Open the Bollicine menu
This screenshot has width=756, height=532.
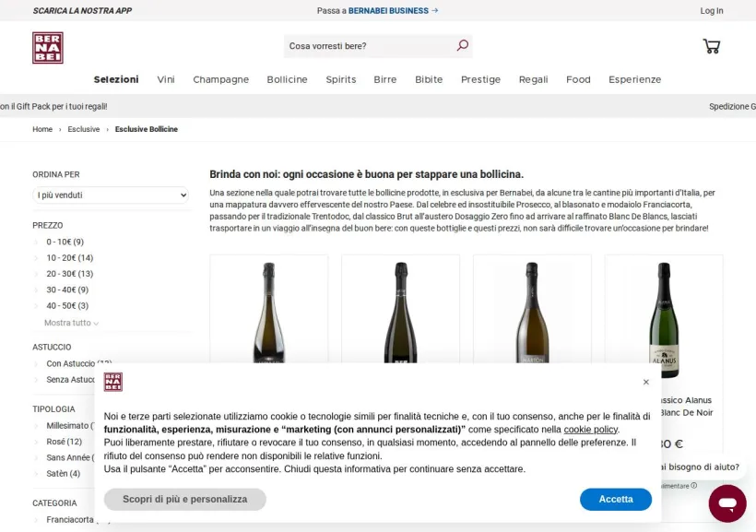click(x=287, y=79)
